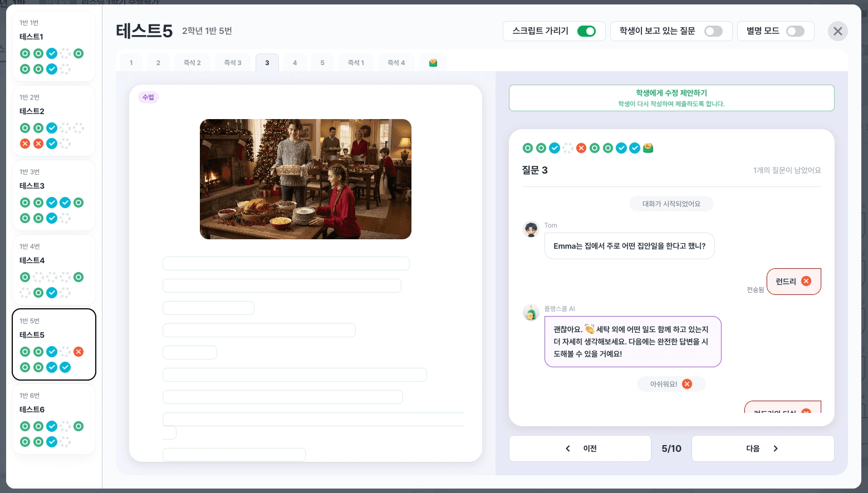Select student card 테스트4
This screenshot has height=493, width=868.
[54, 270]
